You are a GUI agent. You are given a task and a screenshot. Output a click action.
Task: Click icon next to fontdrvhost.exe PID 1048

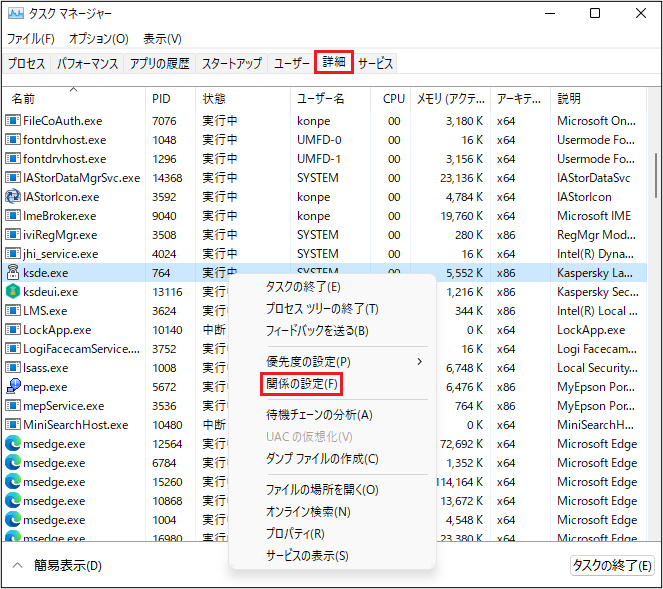point(13,140)
